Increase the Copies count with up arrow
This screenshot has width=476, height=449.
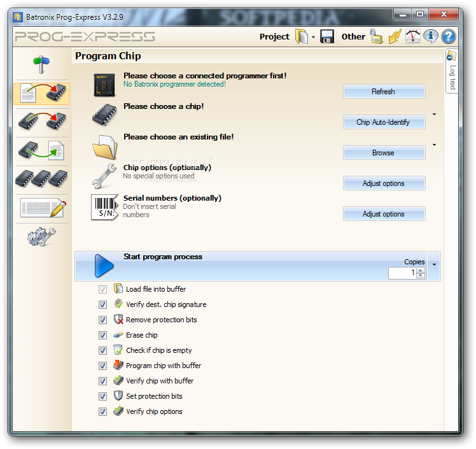tap(421, 271)
